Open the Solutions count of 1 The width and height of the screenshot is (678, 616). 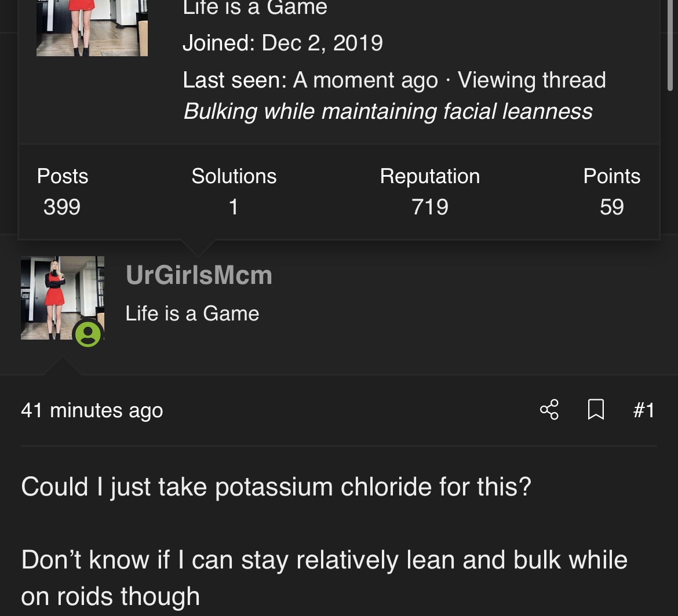pyautogui.click(x=234, y=207)
